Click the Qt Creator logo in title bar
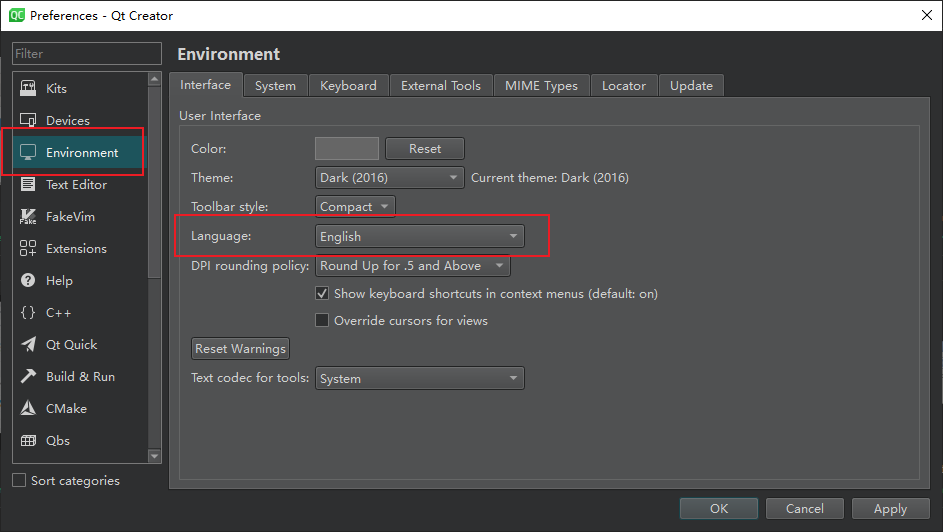The width and height of the screenshot is (943, 532). [x=17, y=15]
